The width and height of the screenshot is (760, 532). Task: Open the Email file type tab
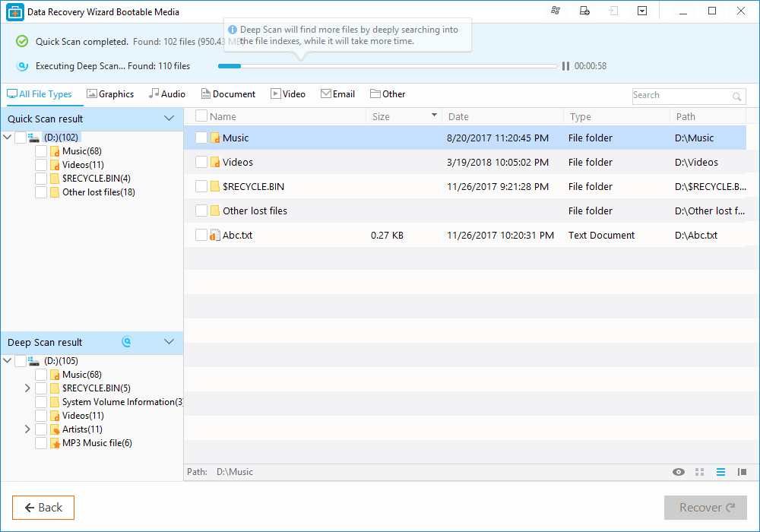(x=337, y=94)
